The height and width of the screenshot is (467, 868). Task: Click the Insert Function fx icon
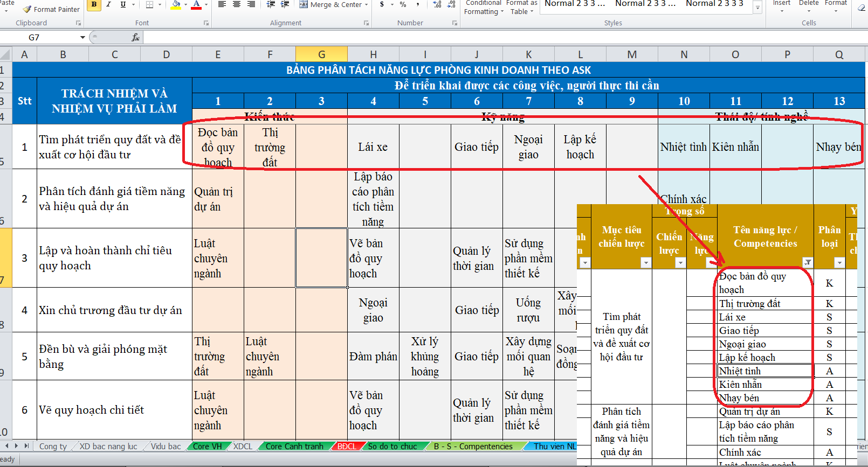135,37
